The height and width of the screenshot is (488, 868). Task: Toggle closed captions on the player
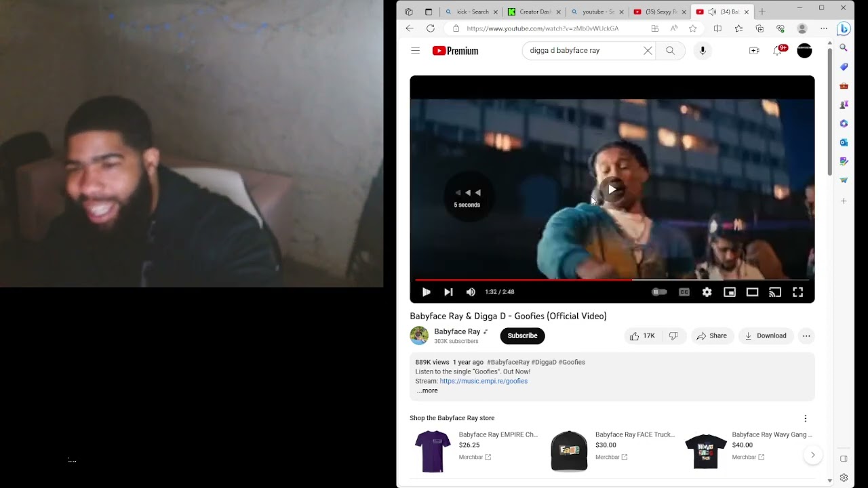[684, 292]
